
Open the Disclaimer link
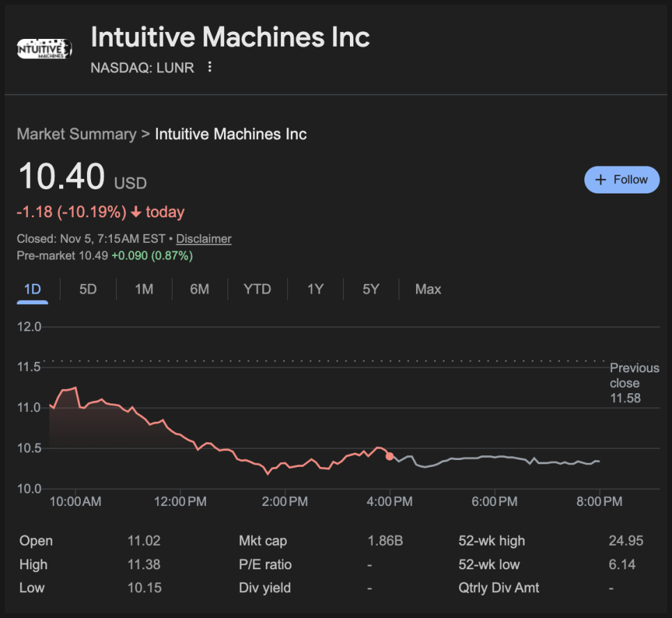[203, 239]
